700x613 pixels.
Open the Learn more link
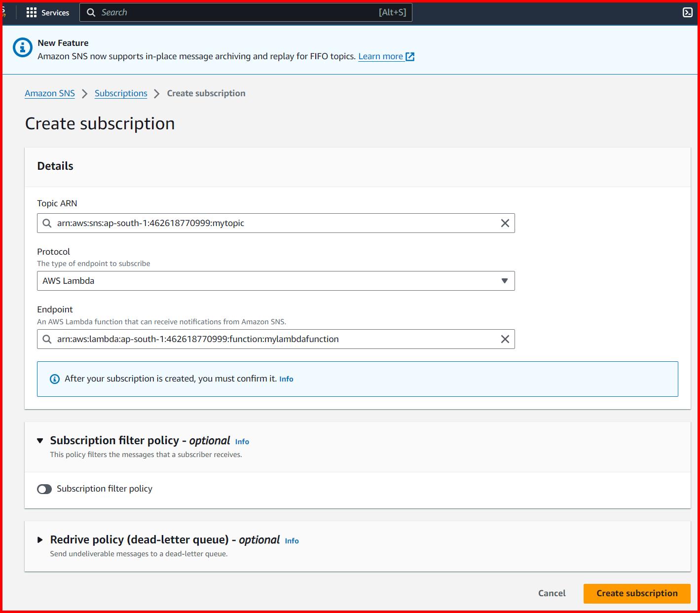pyautogui.click(x=380, y=56)
